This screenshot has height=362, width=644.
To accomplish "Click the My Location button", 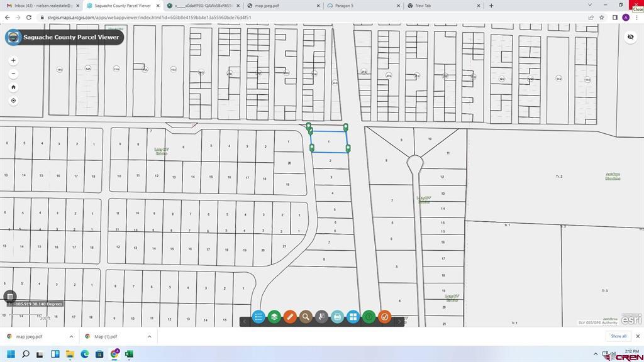I will pos(14,101).
